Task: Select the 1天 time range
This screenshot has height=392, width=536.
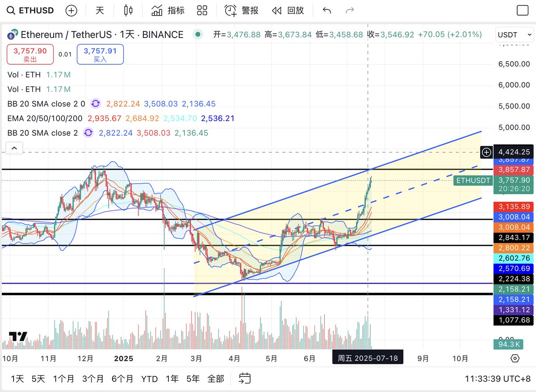Action: 17,379
